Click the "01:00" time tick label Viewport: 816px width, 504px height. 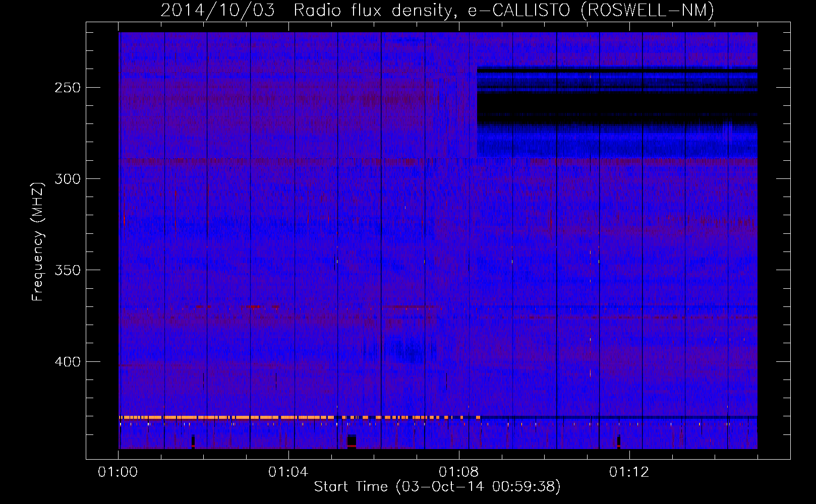pos(118,472)
